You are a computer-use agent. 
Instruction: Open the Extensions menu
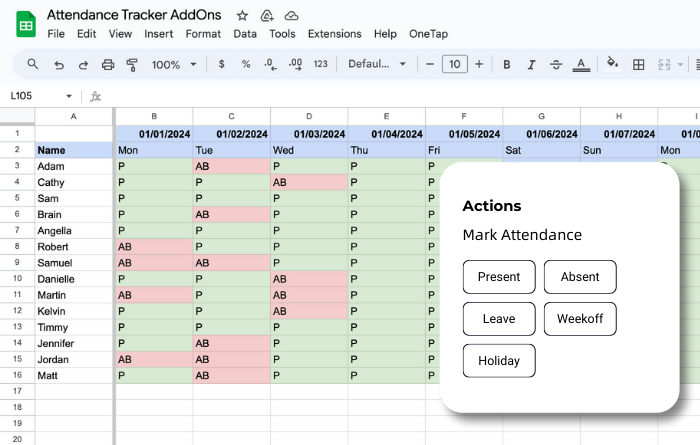coord(334,34)
